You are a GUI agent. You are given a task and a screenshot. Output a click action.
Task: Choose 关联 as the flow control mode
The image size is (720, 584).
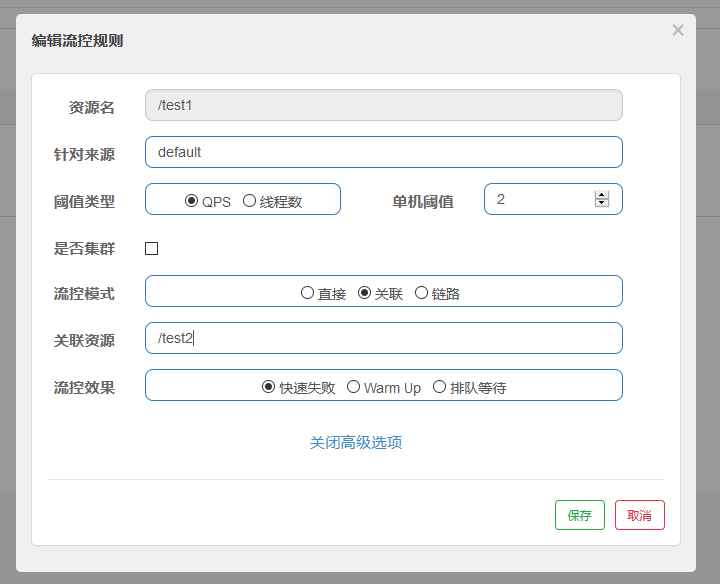[x=365, y=293]
